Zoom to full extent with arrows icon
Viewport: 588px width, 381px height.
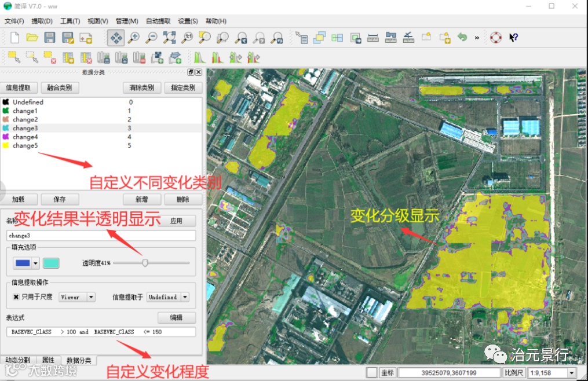(x=169, y=38)
